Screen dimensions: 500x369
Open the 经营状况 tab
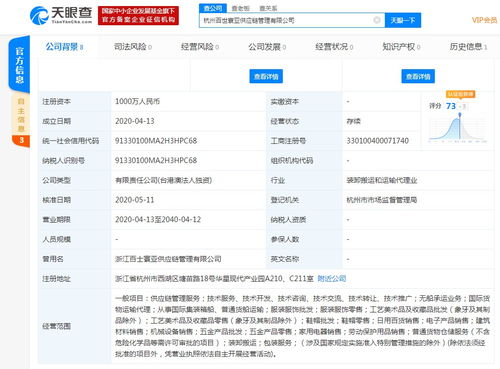point(334,47)
